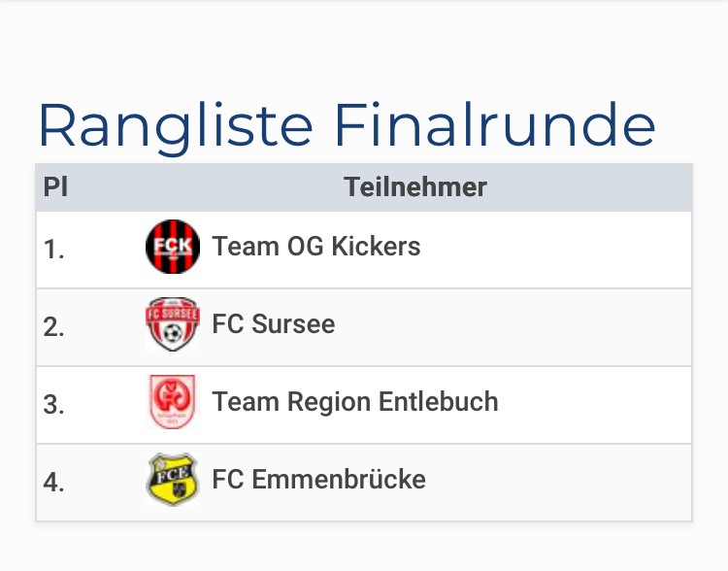Click the rank number 2.
The image size is (728, 571).
(x=54, y=327)
